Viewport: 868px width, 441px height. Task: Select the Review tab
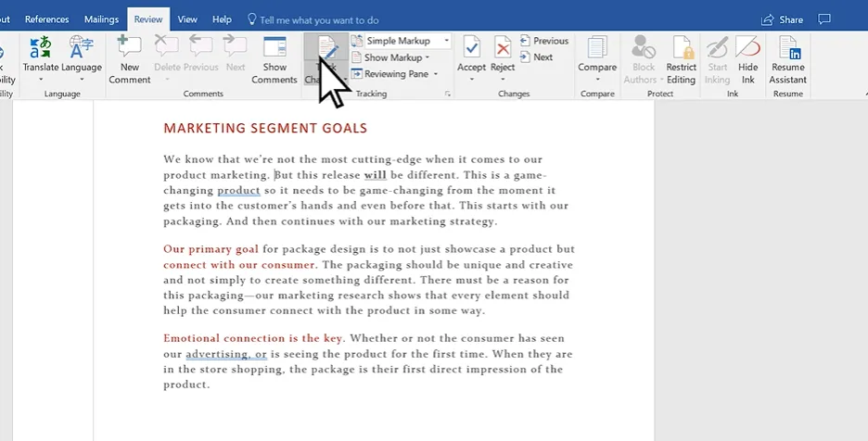pos(148,19)
